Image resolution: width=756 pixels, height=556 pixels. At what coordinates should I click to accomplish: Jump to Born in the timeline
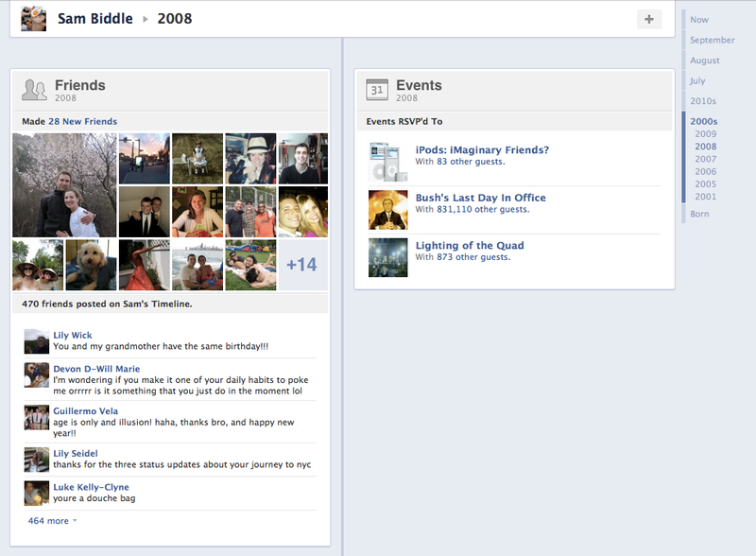coord(699,214)
